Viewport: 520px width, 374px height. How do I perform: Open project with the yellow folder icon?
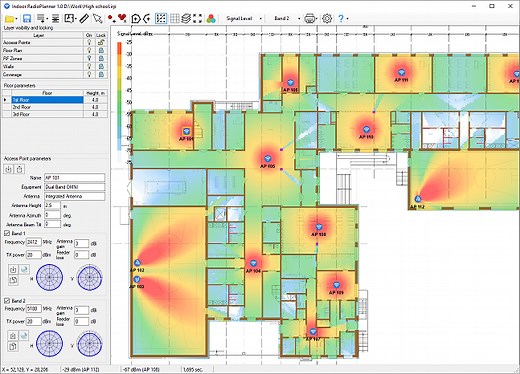(9, 19)
